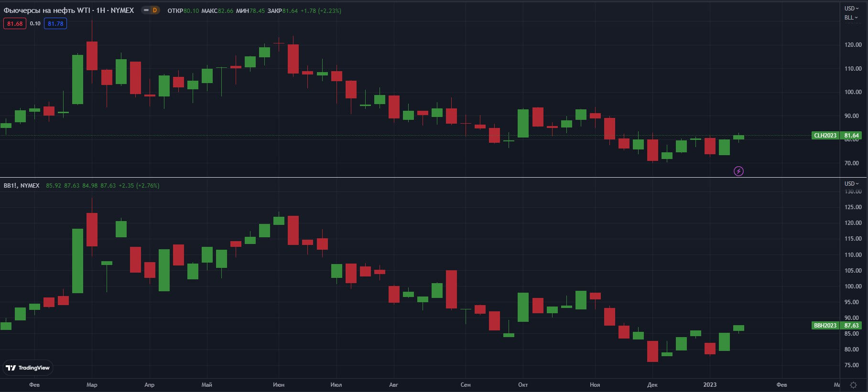Image resolution: width=868 pixels, height=392 pixels.
Task: Click Дек on the time axis
Action: (x=652, y=385)
